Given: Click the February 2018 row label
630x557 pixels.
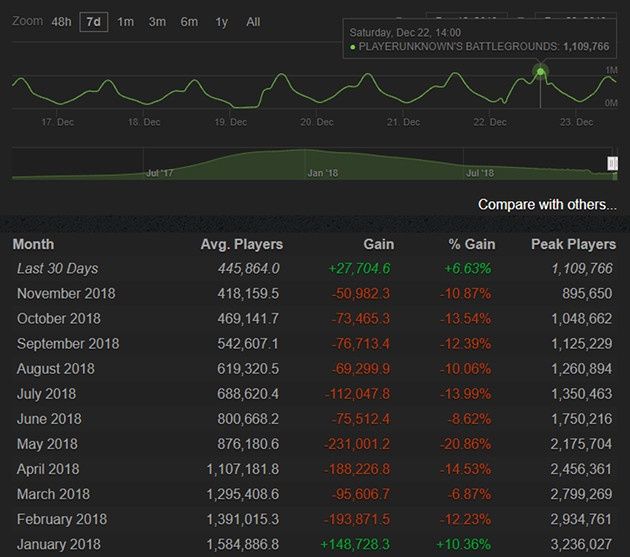Looking at the screenshot, I should coord(62,520).
